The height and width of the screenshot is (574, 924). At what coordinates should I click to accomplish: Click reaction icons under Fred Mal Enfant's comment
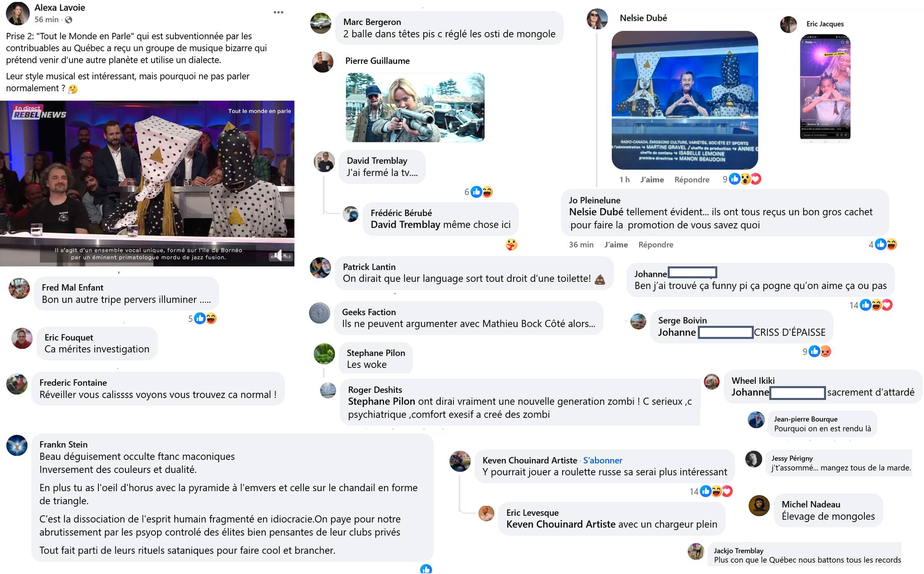[x=205, y=318]
